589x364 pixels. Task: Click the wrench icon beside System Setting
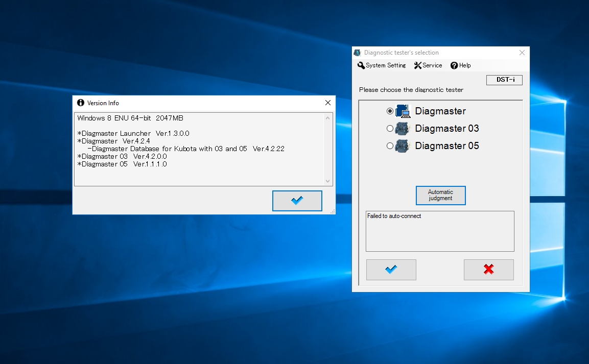pos(361,65)
